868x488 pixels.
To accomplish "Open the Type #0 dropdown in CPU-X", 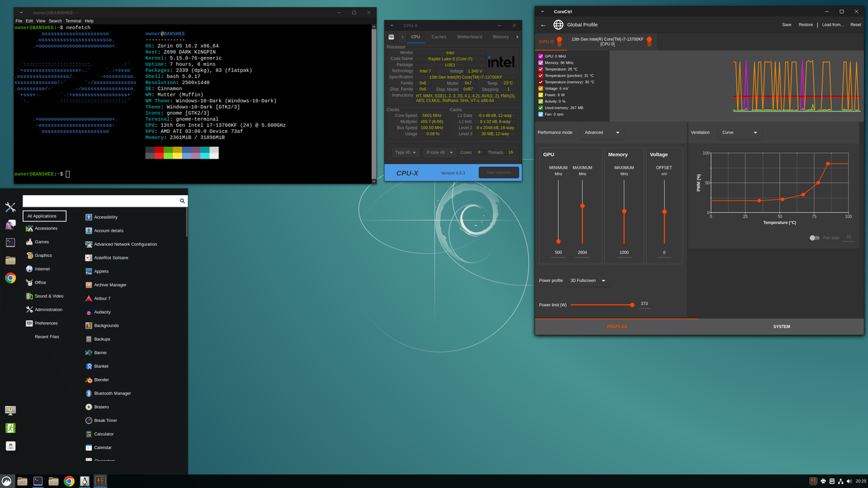I will click(406, 152).
